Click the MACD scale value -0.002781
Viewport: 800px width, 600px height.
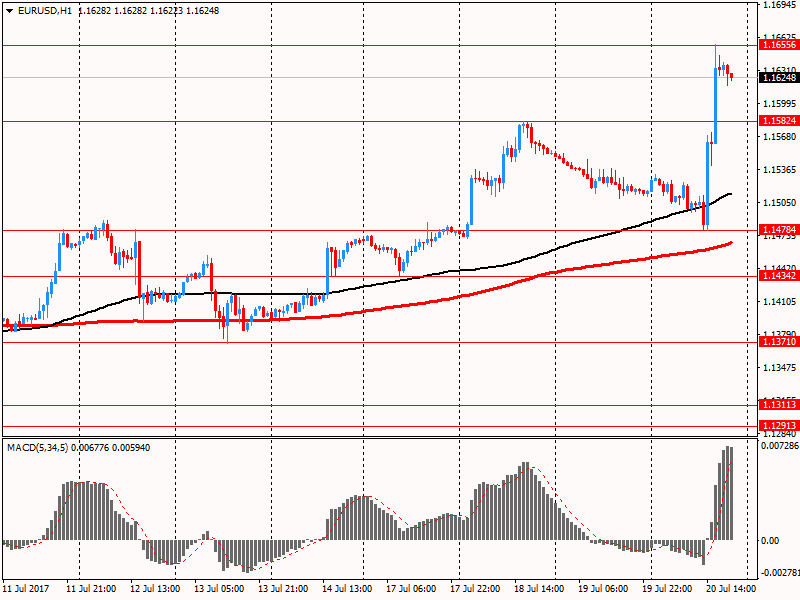pos(780,573)
